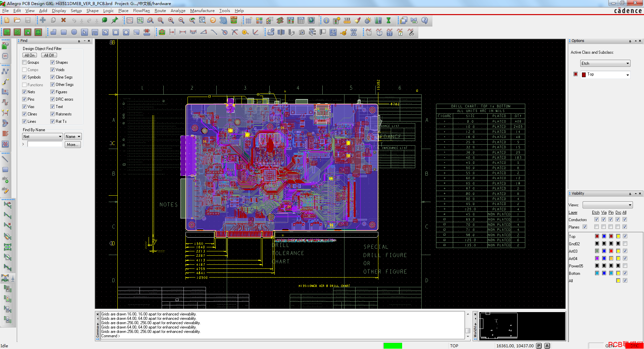644x349 pixels.
Task: Open the Route menu
Action: pos(160,11)
